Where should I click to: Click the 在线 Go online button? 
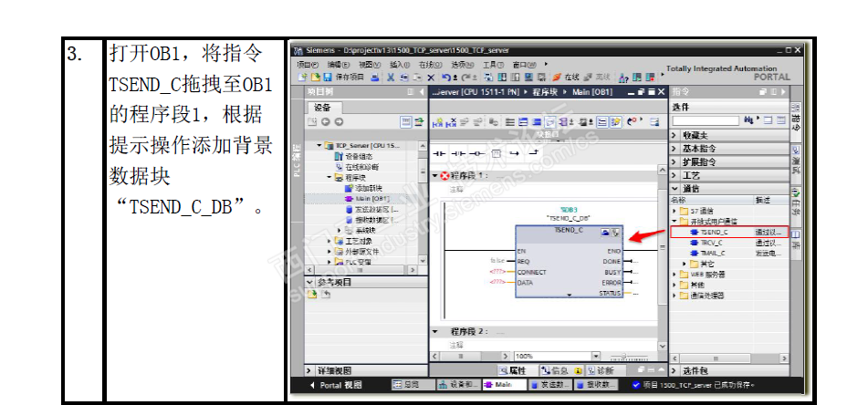pos(565,77)
